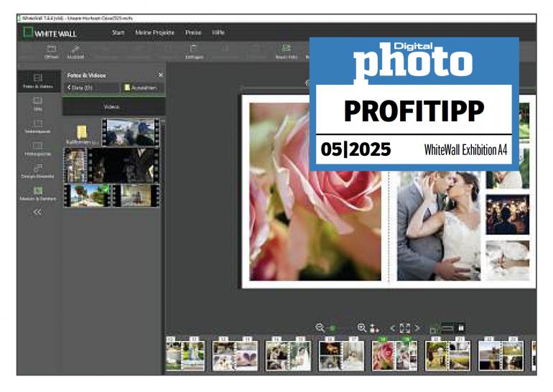The image size is (553, 392).
Task: Click the Öffnen toolbar icon
Action: [52, 52]
